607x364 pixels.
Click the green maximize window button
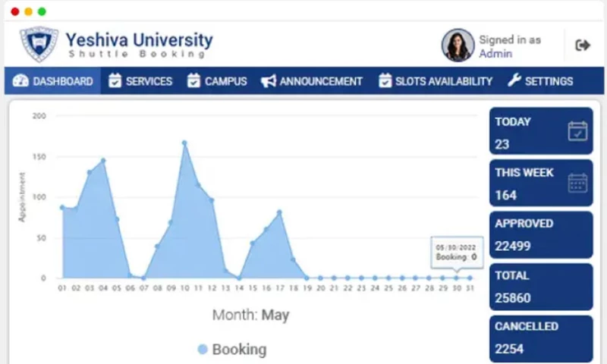point(42,11)
